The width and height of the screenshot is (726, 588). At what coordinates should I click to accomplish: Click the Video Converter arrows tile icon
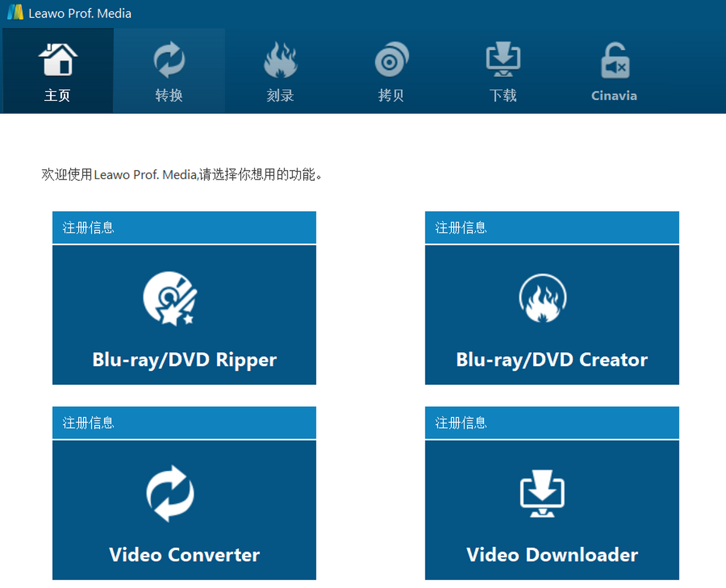pos(171,493)
